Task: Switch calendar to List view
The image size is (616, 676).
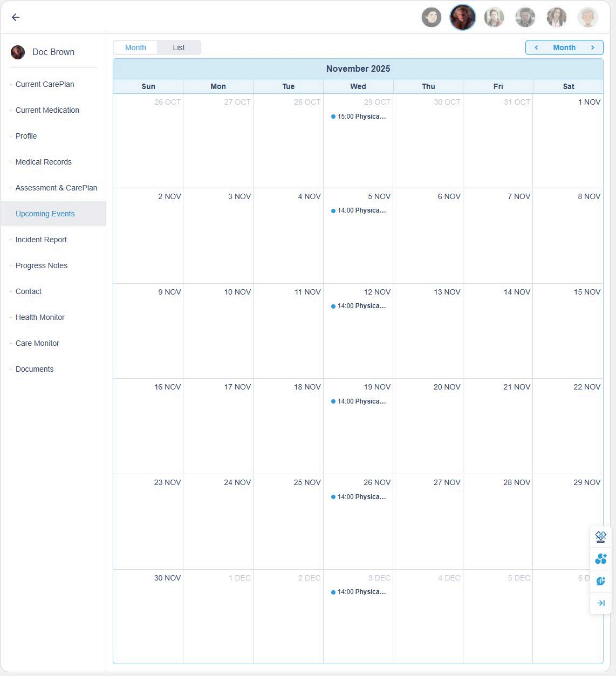Action: point(179,47)
